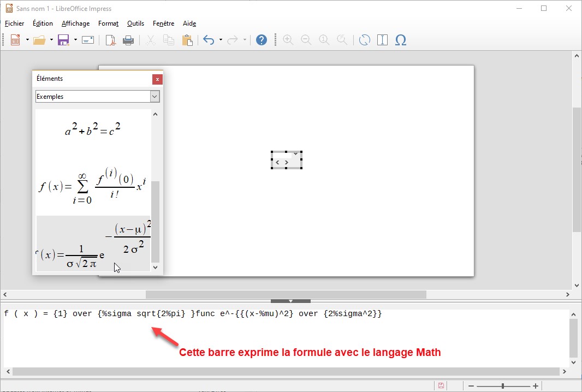This screenshot has height=392, width=582.
Task: Click the Update refresh icon
Action: [x=364, y=40]
